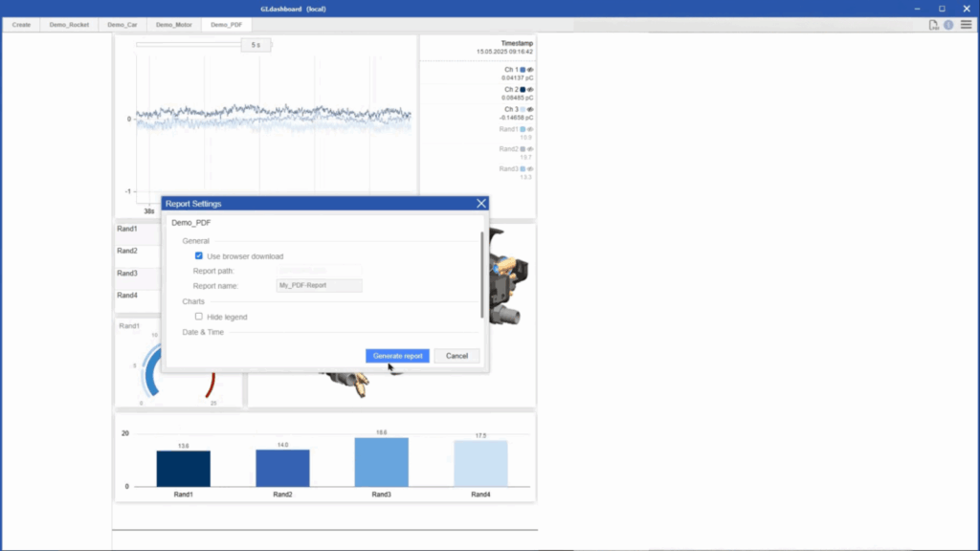Switch to the Demo_Rocket tab
The height and width of the screenshot is (551, 980).
pos(69,25)
